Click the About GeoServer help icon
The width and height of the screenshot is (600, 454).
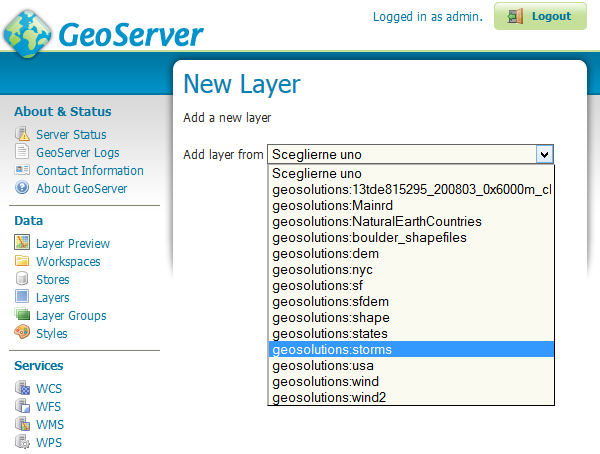[x=22, y=187]
